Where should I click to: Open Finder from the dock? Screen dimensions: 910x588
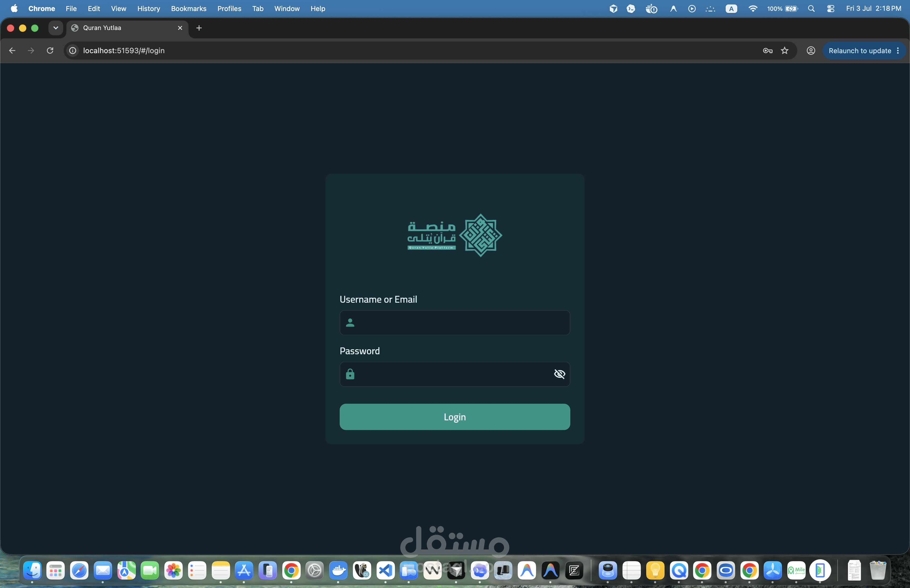(32, 570)
